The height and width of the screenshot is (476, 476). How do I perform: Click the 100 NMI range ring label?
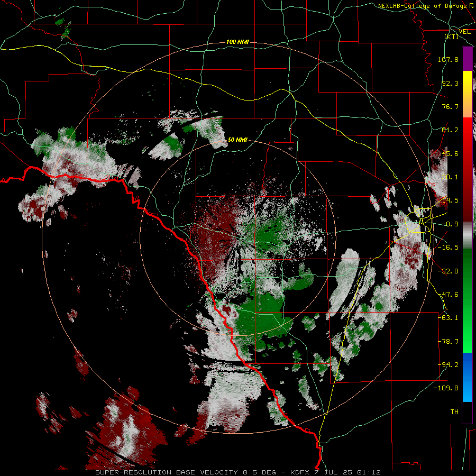[237, 42]
